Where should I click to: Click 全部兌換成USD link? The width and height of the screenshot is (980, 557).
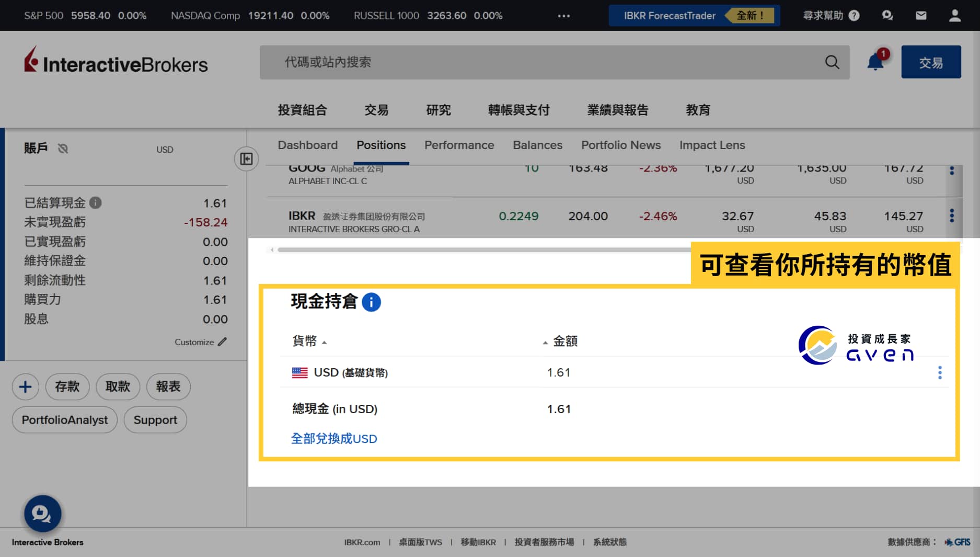point(334,438)
